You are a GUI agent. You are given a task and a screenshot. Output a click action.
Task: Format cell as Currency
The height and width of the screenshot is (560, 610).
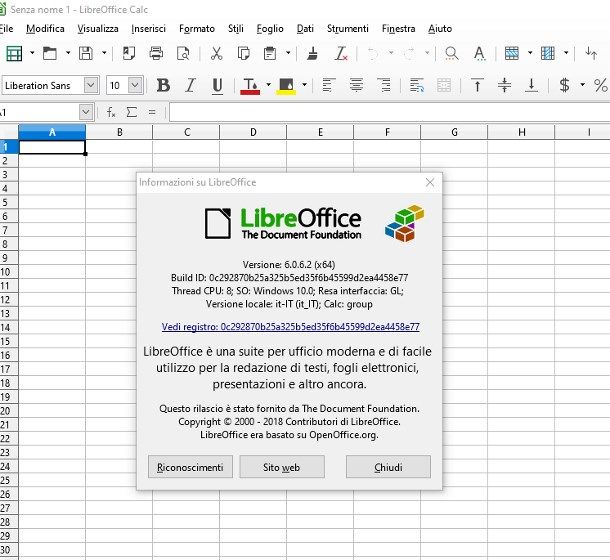[564, 85]
